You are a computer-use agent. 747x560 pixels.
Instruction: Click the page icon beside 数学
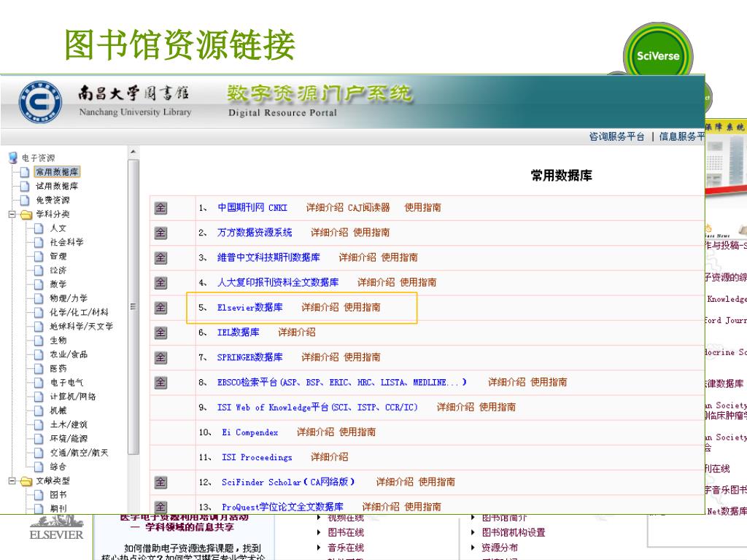coord(39,284)
